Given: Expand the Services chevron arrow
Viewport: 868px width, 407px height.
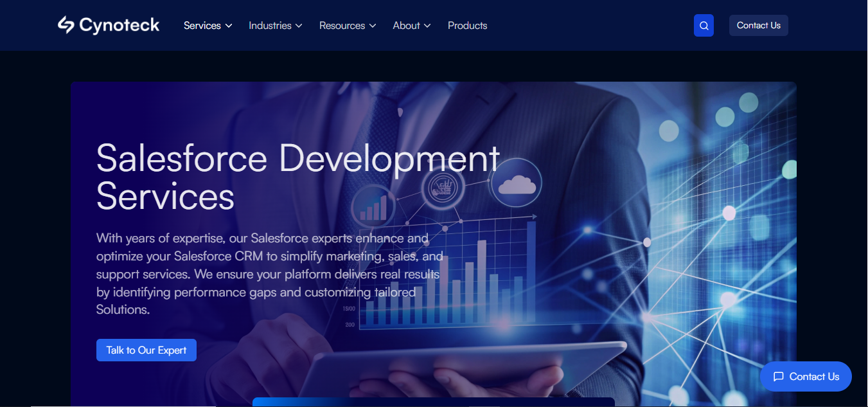Looking at the screenshot, I should point(229,26).
